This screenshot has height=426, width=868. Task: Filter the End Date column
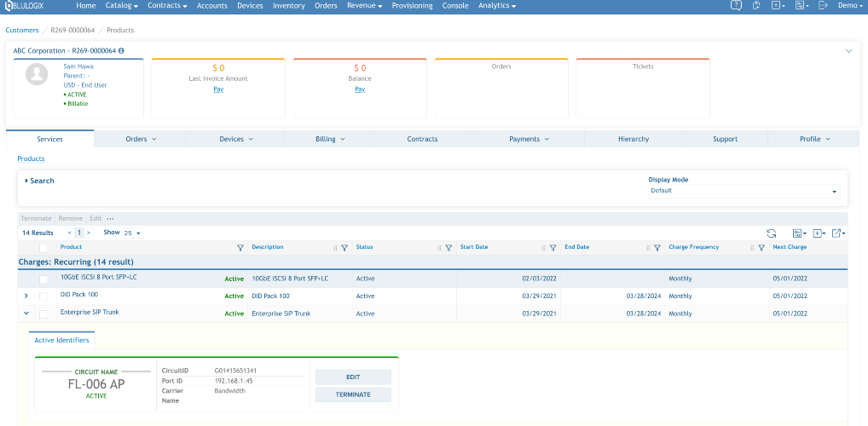coord(657,248)
